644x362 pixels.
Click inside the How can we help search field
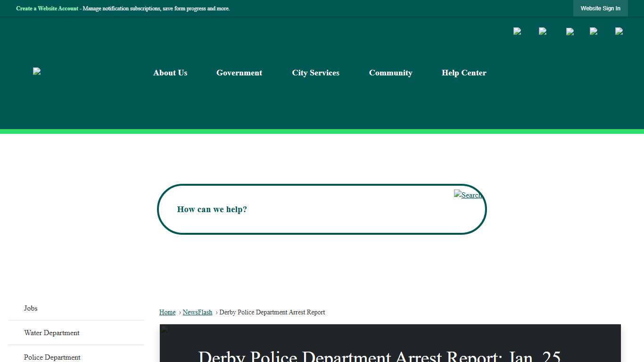pyautogui.click(x=283, y=209)
